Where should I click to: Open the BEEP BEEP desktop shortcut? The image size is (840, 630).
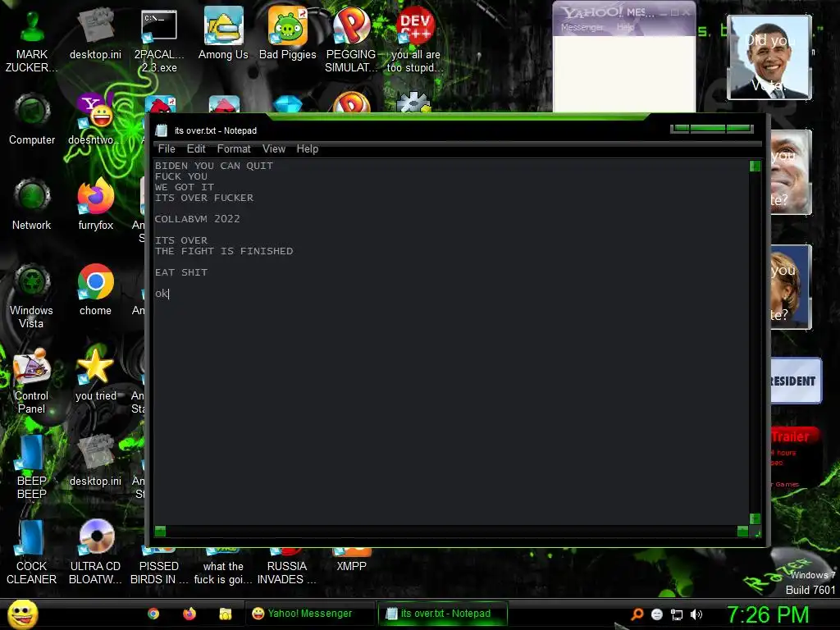32,467
